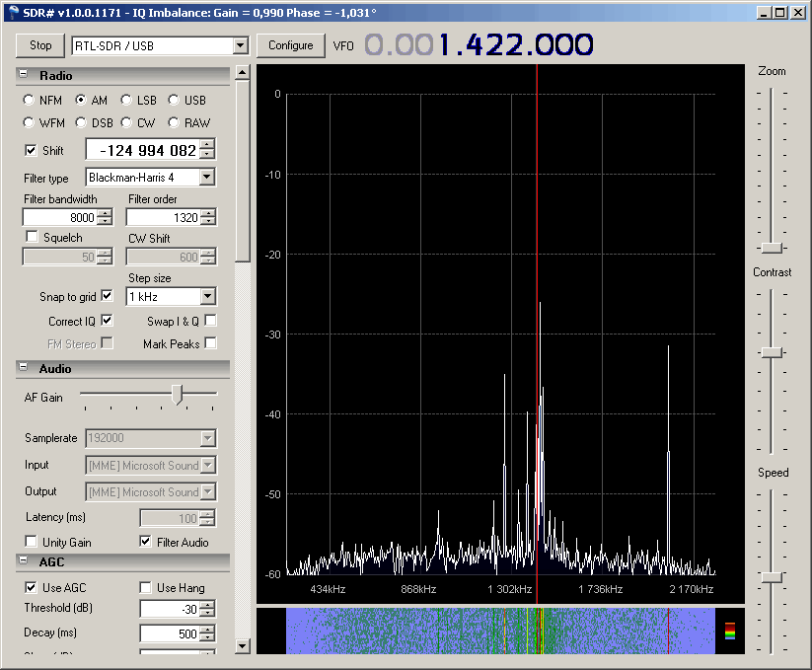Click the Filter bandwidth input field
The height and width of the screenshot is (670, 812).
(x=59, y=218)
